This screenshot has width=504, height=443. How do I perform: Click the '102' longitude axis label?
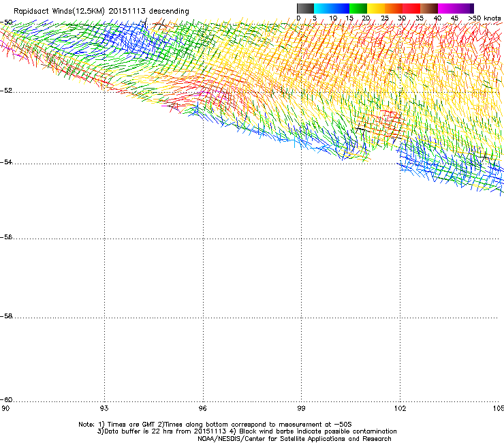click(400, 408)
